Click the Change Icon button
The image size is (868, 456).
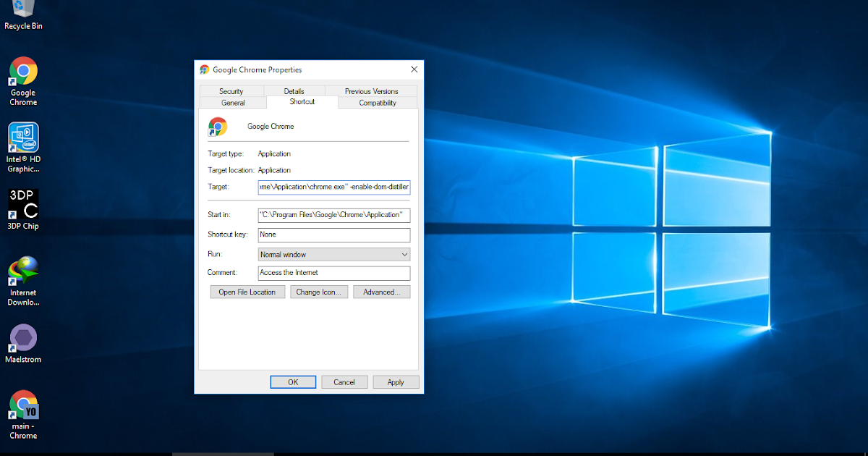[319, 292]
